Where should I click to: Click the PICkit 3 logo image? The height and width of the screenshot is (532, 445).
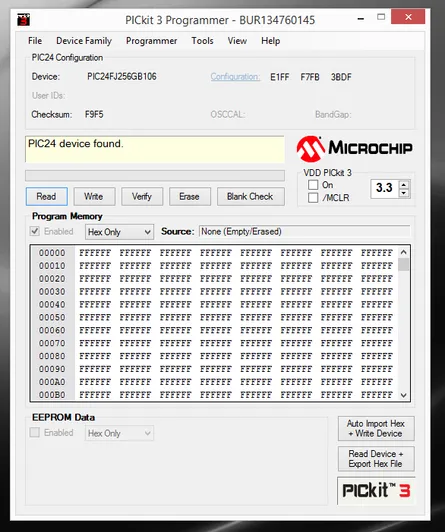[376, 491]
